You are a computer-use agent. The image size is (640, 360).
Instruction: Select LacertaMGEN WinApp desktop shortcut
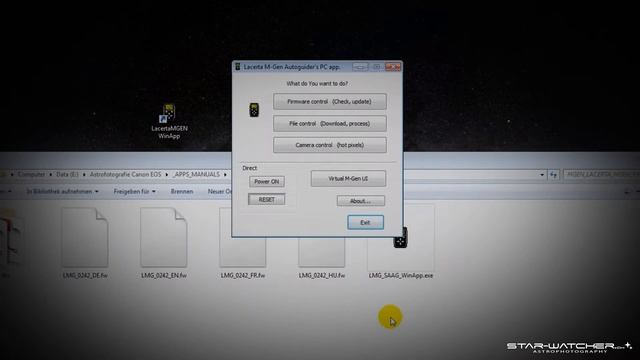tap(169, 122)
